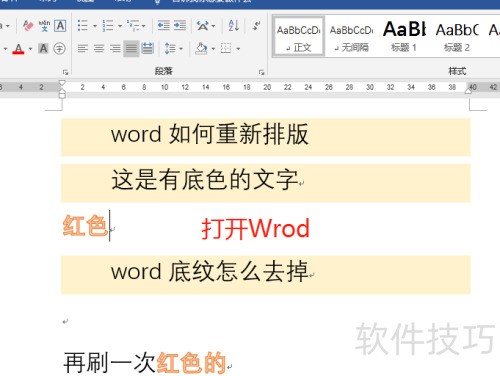Expand the Numbering list dropdown arrow
Image resolution: width=500 pixels, height=376 pixels.
120,26
